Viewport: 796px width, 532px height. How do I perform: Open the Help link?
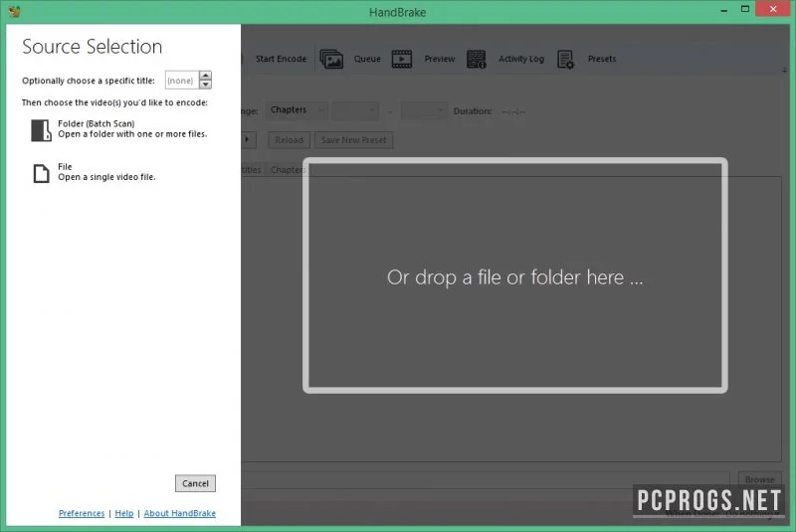(x=123, y=513)
